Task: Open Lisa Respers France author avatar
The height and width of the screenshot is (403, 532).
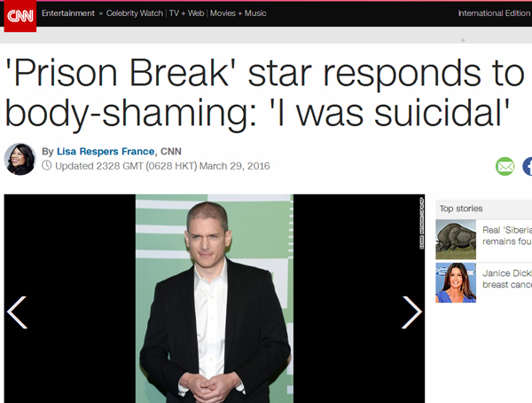Action: pos(20,159)
